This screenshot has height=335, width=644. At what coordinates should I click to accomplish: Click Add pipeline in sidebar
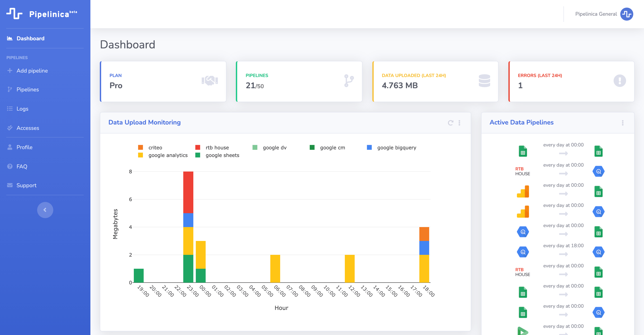pyautogui.click(x=32, y=71)
